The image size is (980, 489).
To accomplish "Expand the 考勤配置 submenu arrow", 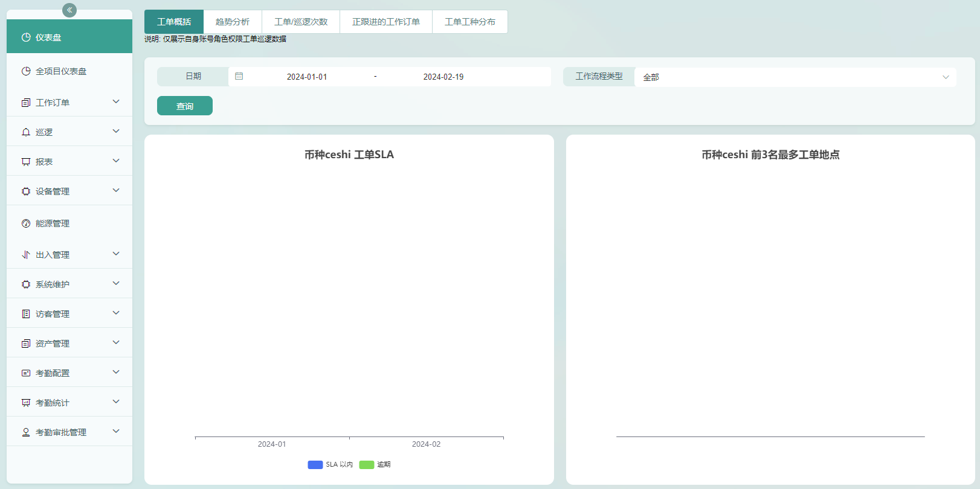I will click(116, 372).
